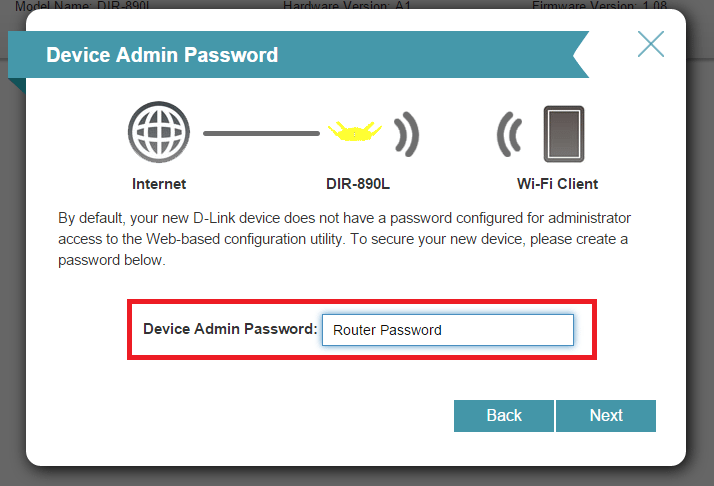Click the Device Admin Password banner title

pyautogui.click(x=162, y=55)
